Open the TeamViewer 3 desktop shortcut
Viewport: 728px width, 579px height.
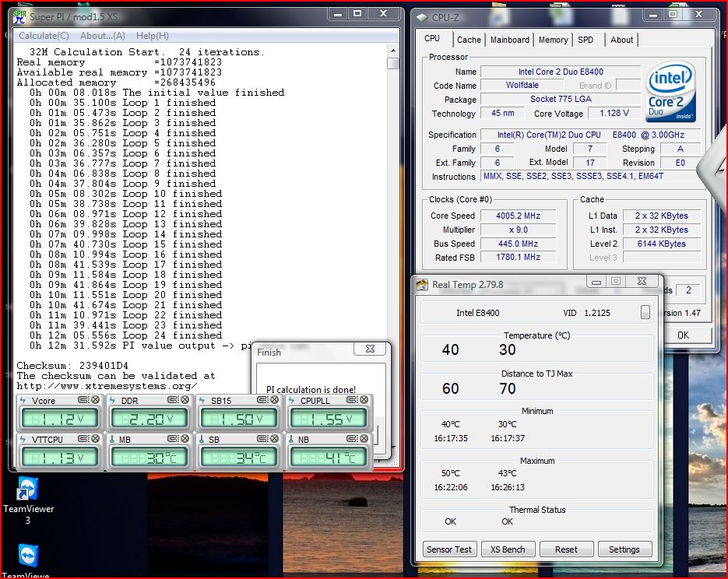pos(28,500)
